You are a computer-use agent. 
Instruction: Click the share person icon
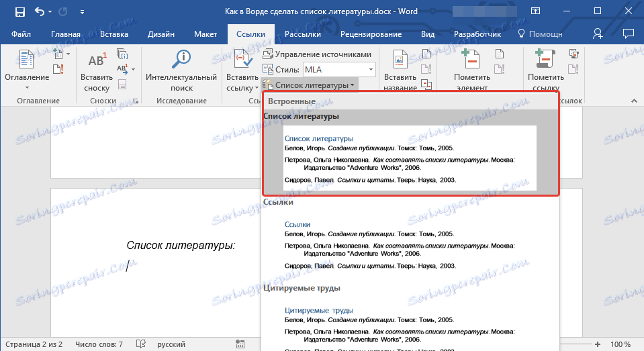599,34
